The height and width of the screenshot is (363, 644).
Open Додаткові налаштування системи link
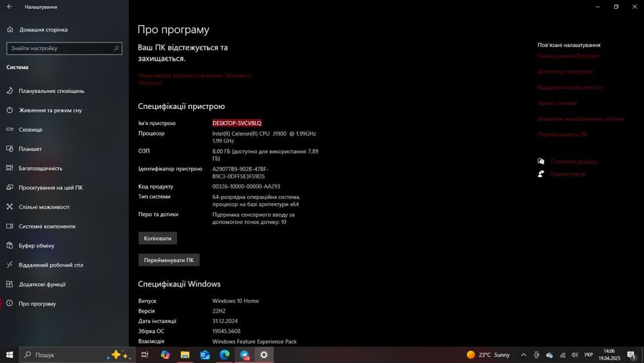pyautogui.click(x=581, y=119)
